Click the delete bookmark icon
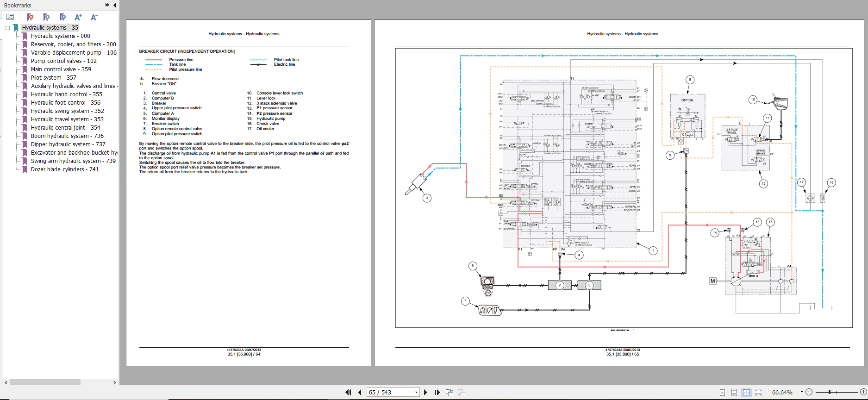Screen dimensions: 868x400 pos(30,17)
